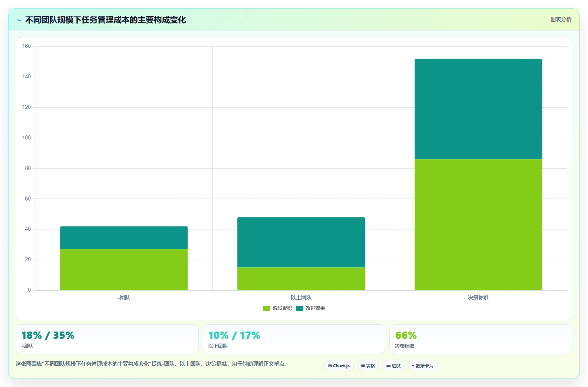Click the green segment of the 决策标准 bar
The image size is (588, 387).
(478, 225)
